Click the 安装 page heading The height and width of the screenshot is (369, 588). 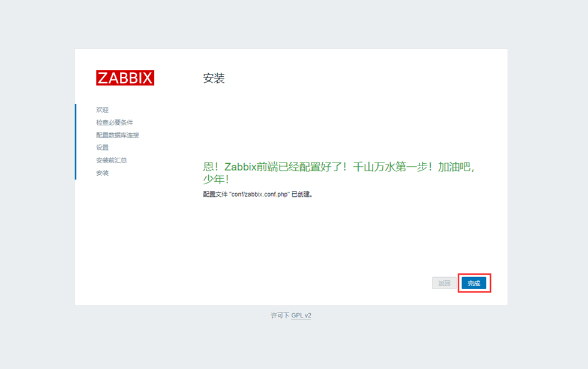coord(214,79)
